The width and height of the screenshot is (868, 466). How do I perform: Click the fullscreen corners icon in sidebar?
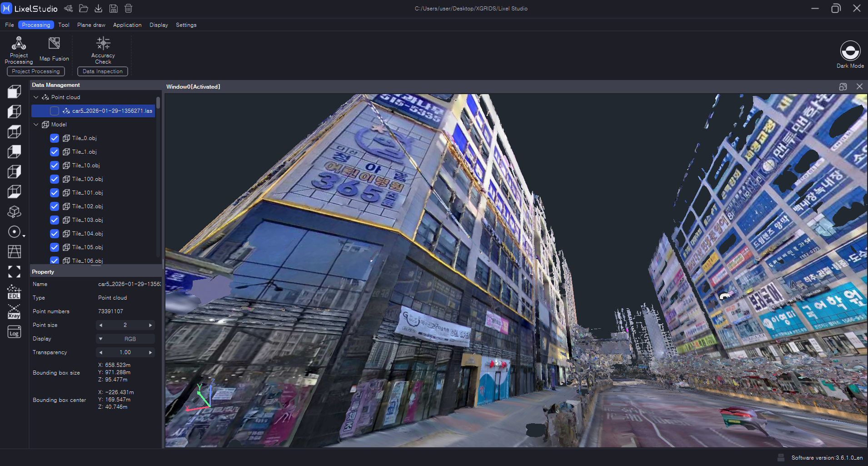(14, 272)
